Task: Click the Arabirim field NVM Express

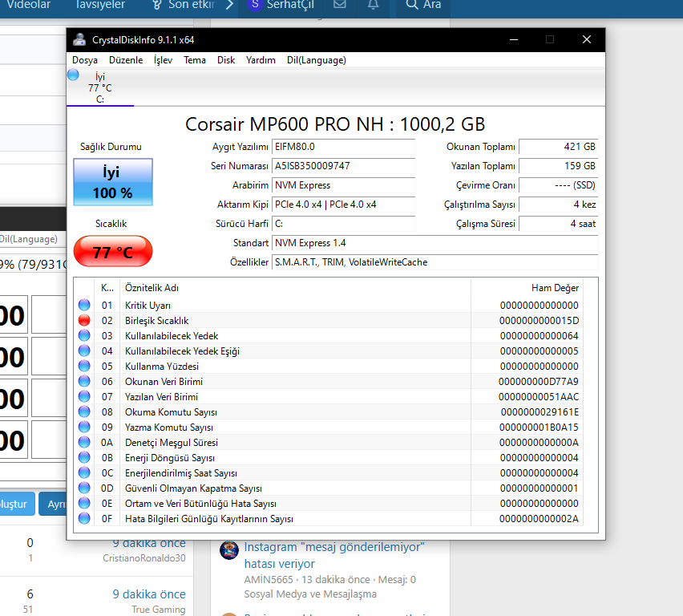Action: click(344, 185)
